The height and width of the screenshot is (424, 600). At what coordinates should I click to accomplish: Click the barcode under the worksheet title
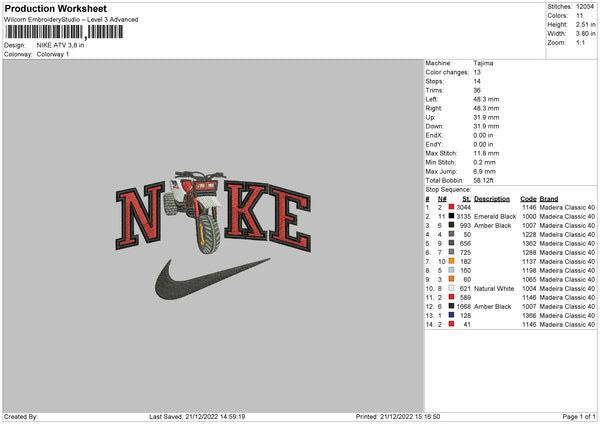click(64, 32)
